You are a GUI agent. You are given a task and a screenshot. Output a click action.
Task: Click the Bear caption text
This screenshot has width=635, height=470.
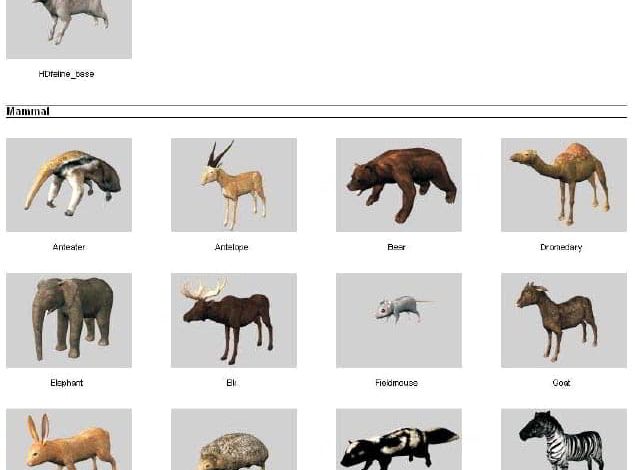396,247
